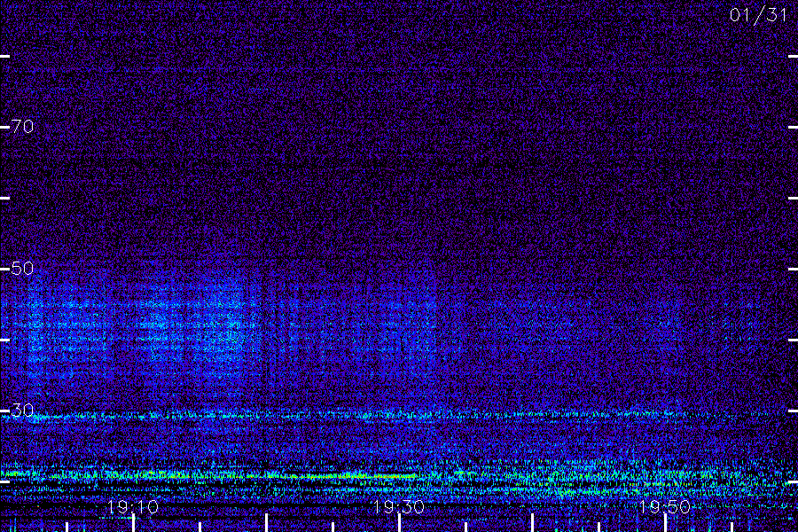
Task: Click the 19:50 time label
Action: [x=664, y=507]
